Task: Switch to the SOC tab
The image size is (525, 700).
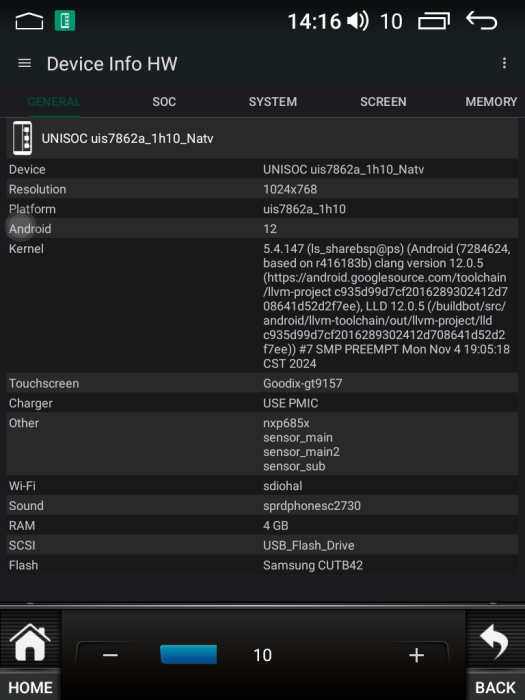Action: click(164, 102)
